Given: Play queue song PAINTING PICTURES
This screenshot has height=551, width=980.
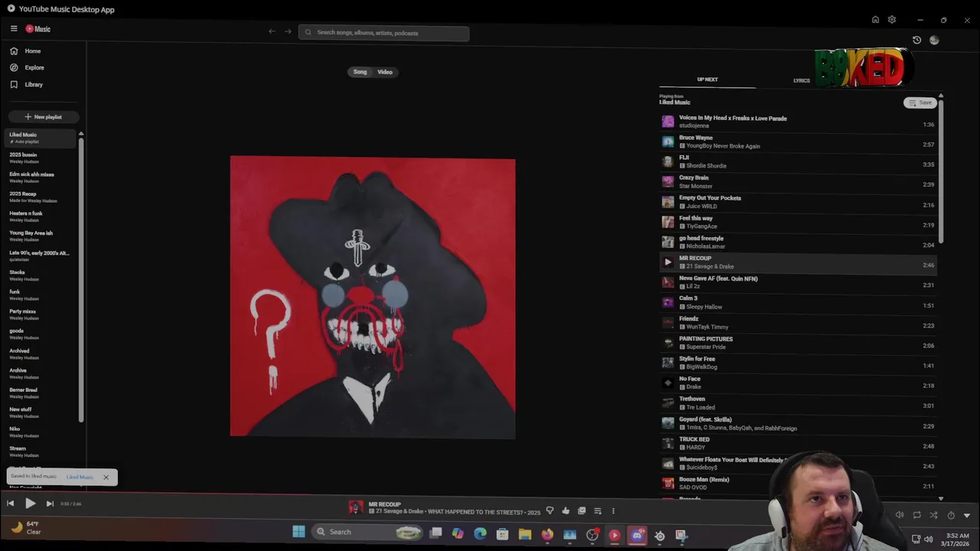Looking at the screenshot, I should (797, 343).
